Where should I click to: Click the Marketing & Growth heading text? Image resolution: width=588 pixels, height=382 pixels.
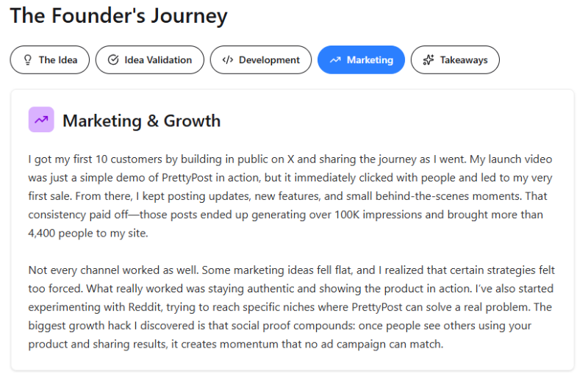(141, 120)
